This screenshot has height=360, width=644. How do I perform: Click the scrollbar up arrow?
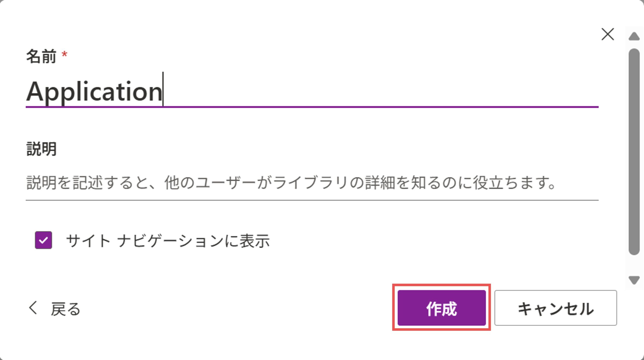[x=634, y=37]
